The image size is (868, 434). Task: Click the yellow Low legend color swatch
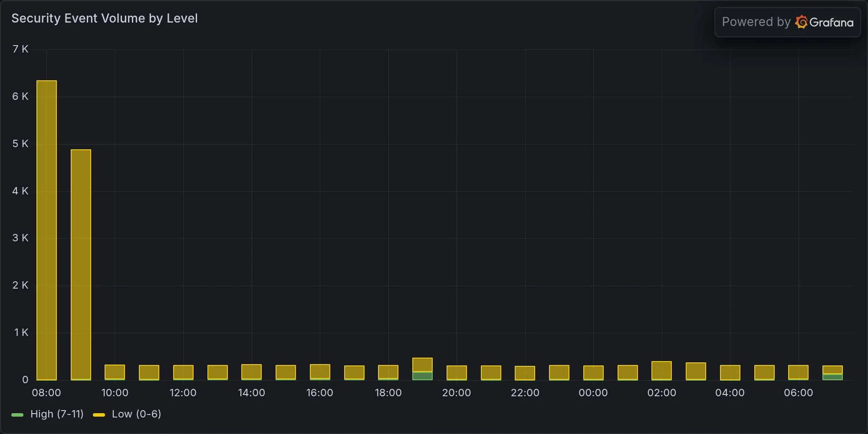pyautogui.click(x=99, y=415)
